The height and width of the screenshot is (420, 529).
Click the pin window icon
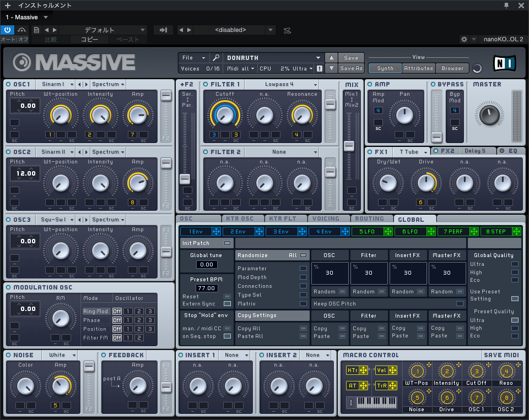coord(506,6)
